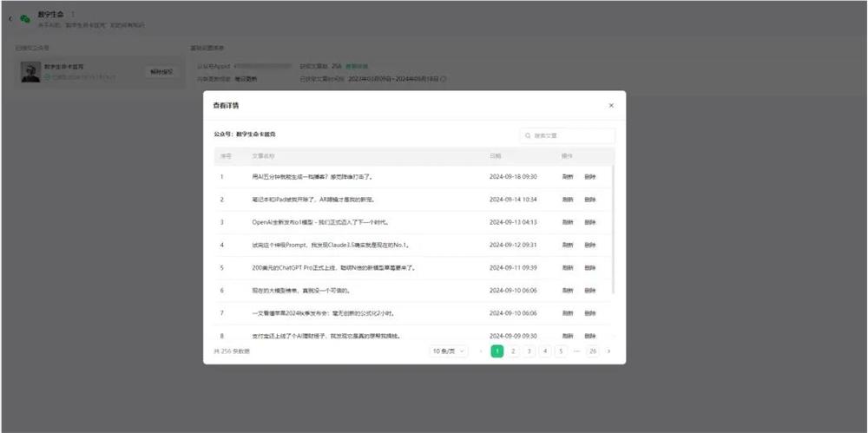868x433 pixels.
Task: Refresh article row 2 about iPad and AR
Action: [x=568, y=200]
